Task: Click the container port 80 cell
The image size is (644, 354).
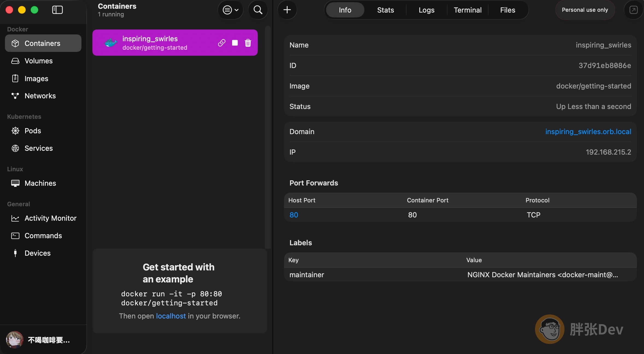Action: click(x=412, y=215)
